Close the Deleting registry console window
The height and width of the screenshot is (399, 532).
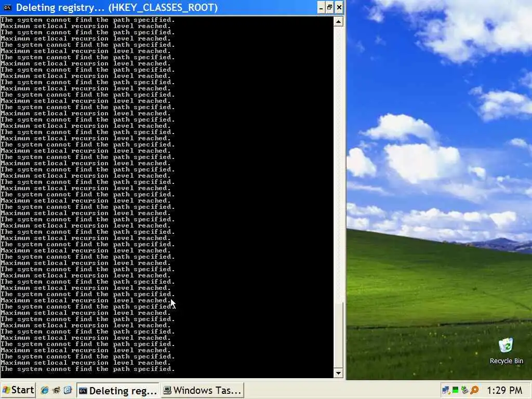[339, 7]
